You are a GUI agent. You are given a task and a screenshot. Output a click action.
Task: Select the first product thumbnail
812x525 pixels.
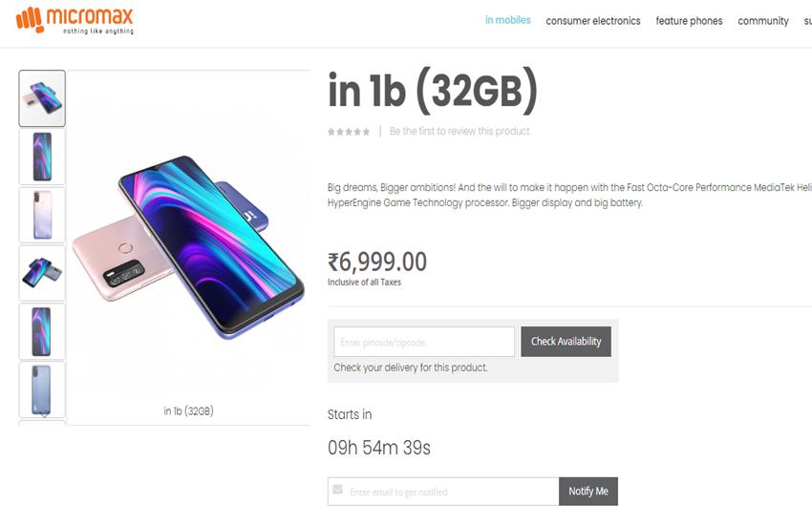tap(42, 98)
